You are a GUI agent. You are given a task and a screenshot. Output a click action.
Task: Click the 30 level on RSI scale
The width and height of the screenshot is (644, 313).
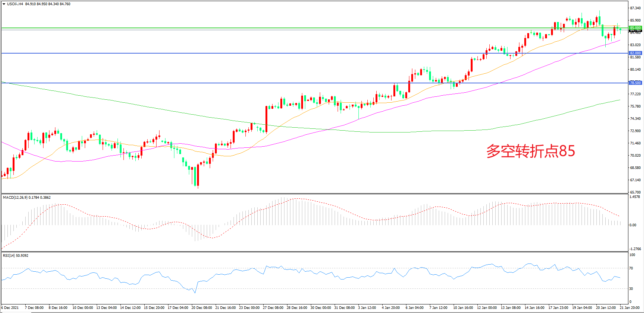coord(631,289)
